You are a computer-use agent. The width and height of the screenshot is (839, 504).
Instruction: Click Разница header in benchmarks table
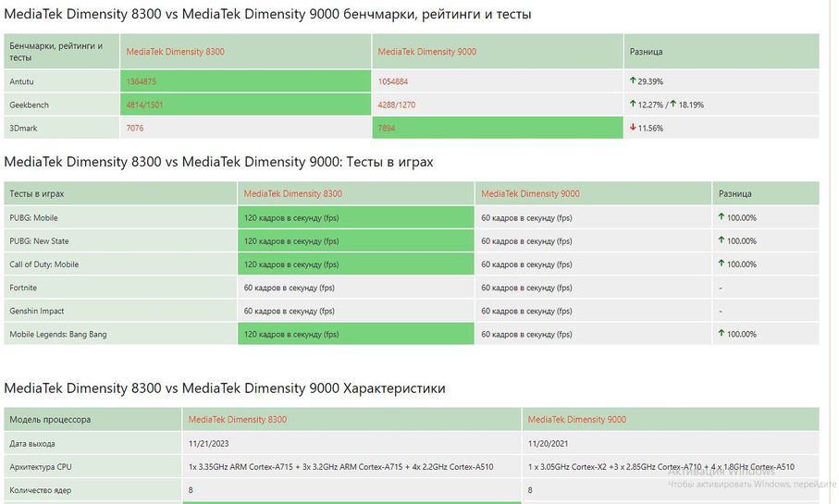[646, 52]
